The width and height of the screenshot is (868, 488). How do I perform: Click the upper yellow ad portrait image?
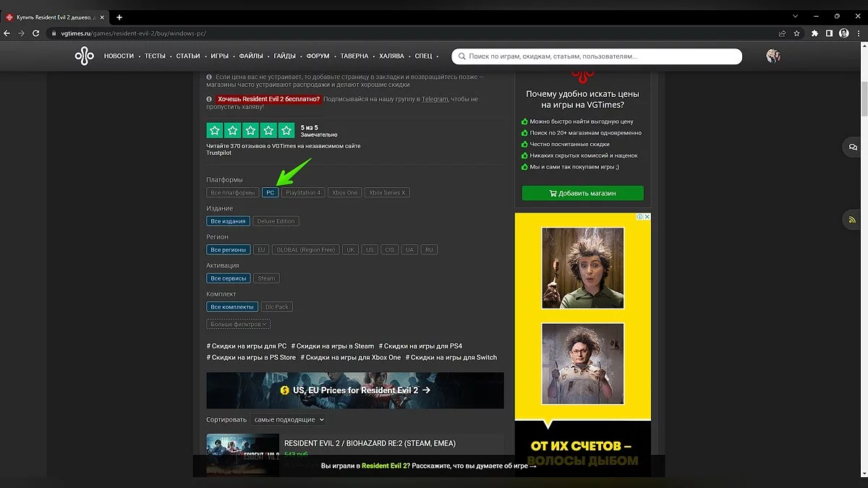point(582,268)
